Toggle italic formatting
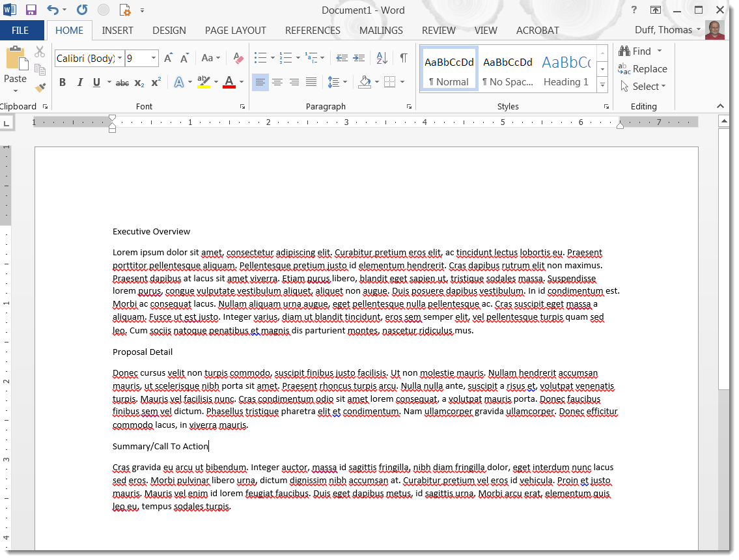Image resolution: width=739 pixels, height=560 pixels. 79,82
